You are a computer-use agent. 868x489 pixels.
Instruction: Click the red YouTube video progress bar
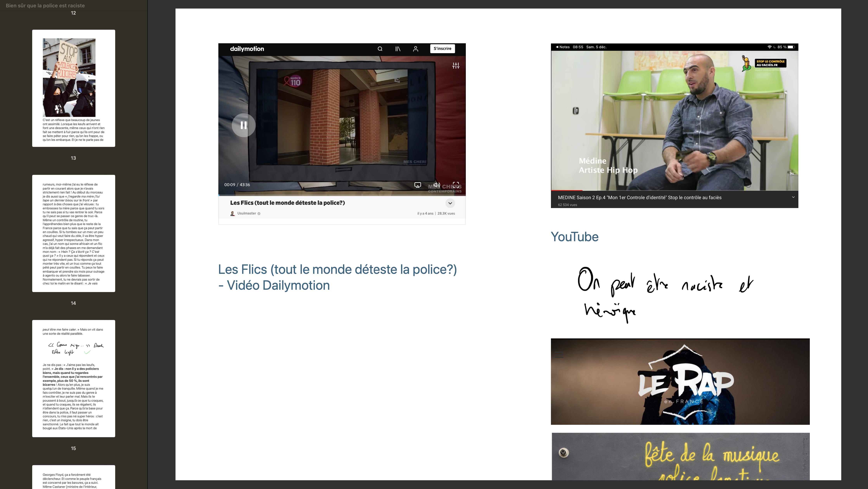tap(567, 191)
